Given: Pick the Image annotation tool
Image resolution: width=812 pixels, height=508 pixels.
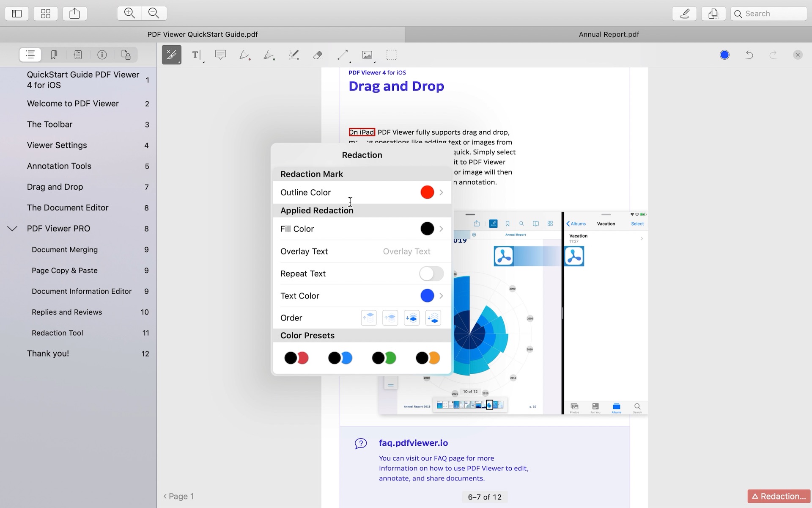Looking at the screenshot, I should tap(367, 55).
